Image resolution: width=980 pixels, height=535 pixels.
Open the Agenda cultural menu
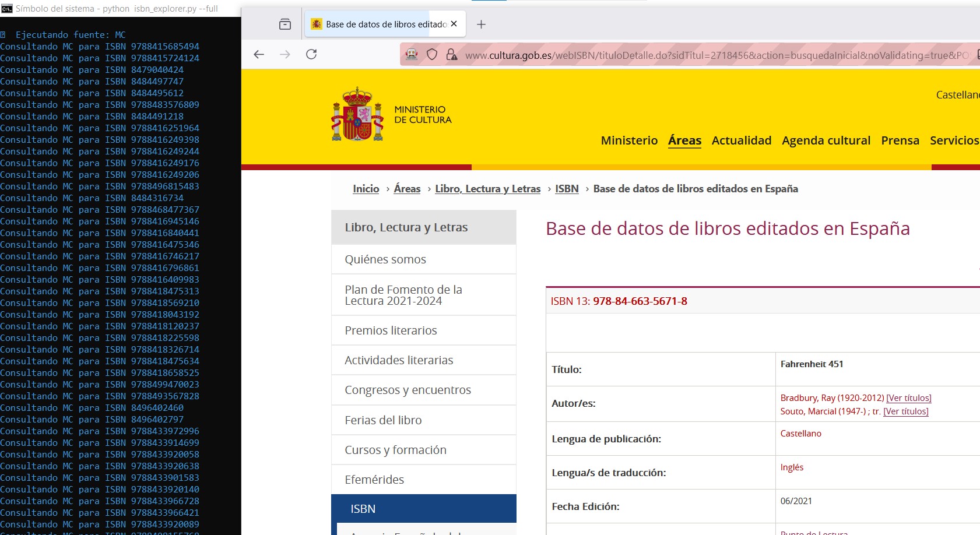click(826, 140)
